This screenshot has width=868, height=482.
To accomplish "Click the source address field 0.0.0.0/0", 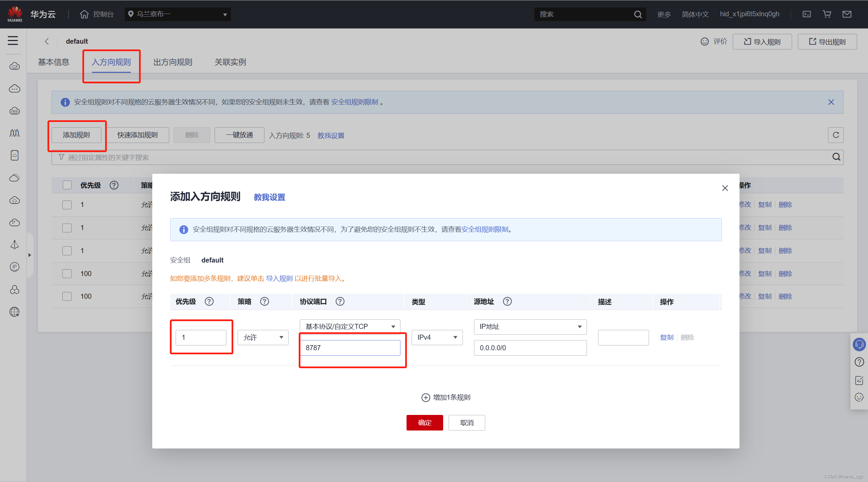I will [x=530, y=348].
